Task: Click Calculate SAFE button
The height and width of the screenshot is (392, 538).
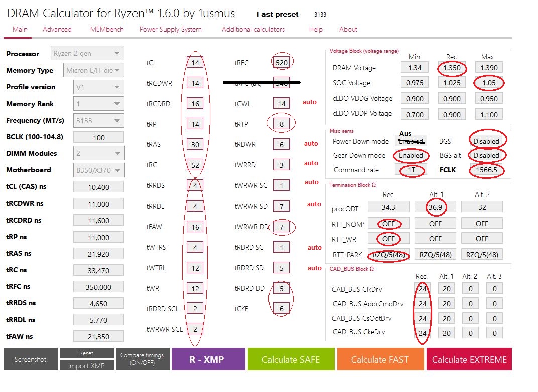Action: [x=291, y=359]
